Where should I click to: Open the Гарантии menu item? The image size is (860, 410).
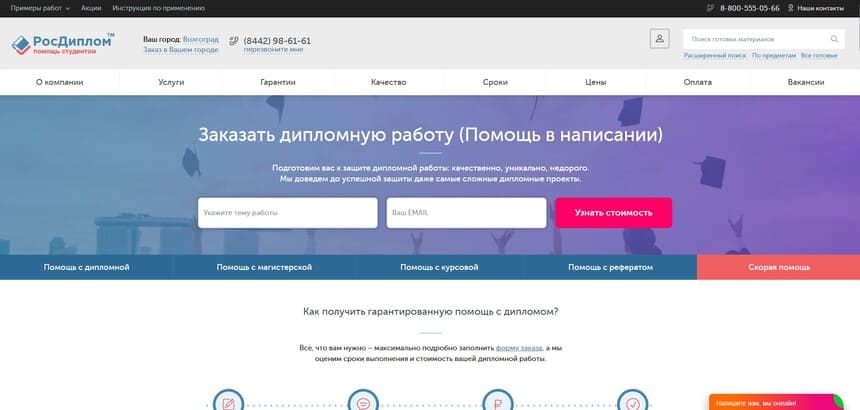click(278, 82)
